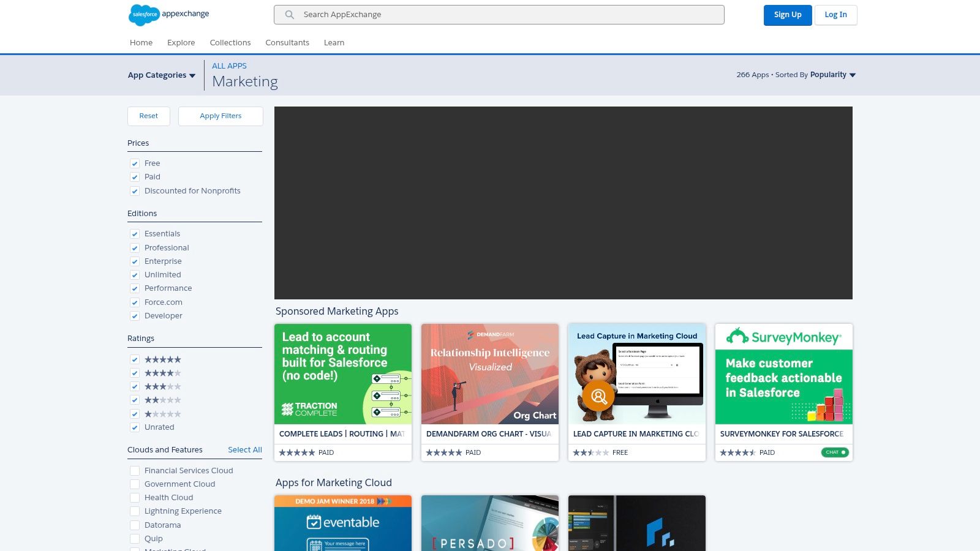980x551 pixels.
Task: Toggle the CHAT switch on SurveyMonkey card
Action: tap(834, 452)
